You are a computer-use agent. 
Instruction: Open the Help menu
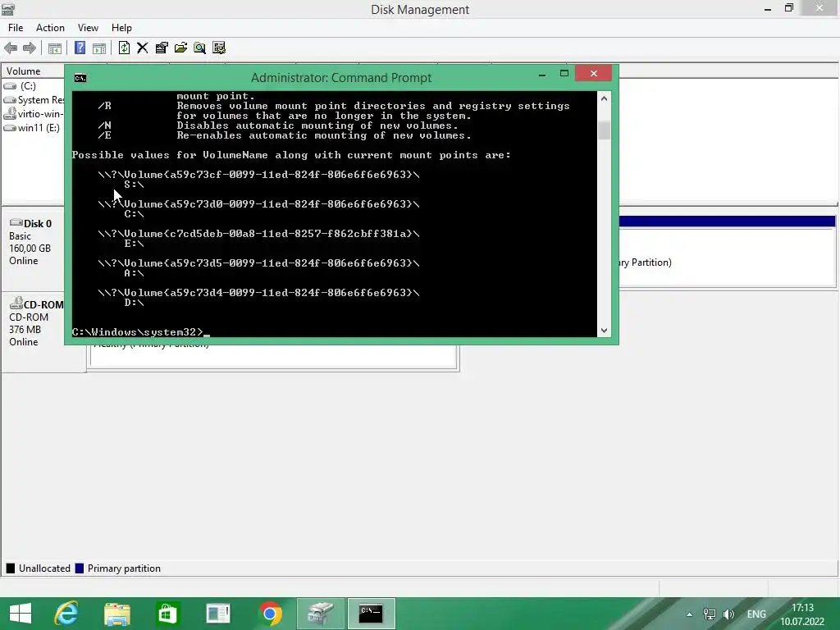click(x=121, y=28)
